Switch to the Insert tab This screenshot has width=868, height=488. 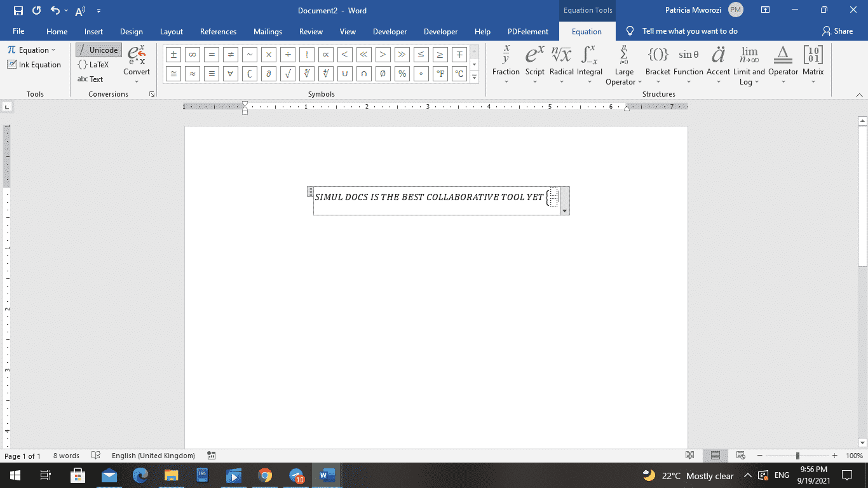[93, 31]
